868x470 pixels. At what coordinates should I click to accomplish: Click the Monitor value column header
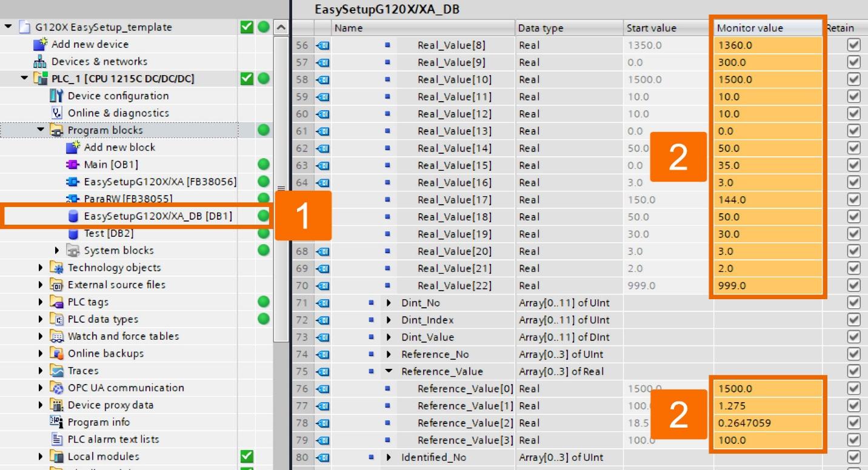click(x=767, y=28)
